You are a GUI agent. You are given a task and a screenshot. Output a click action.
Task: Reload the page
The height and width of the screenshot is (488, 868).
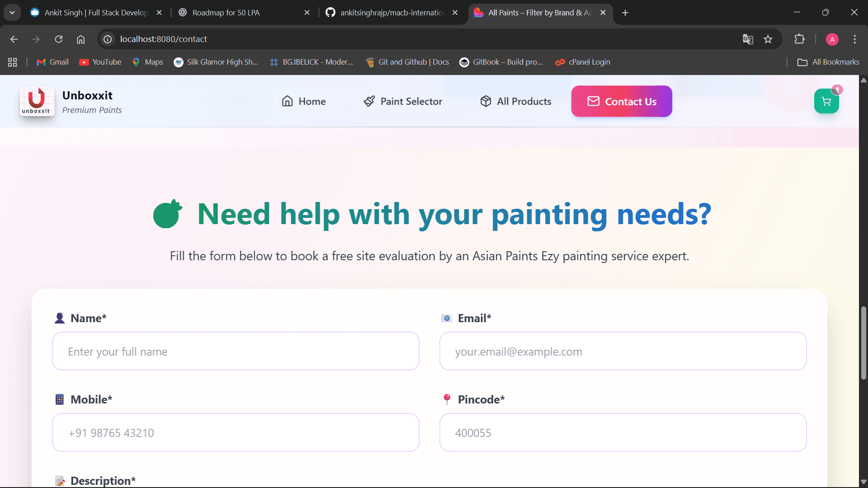pos(59,39)
